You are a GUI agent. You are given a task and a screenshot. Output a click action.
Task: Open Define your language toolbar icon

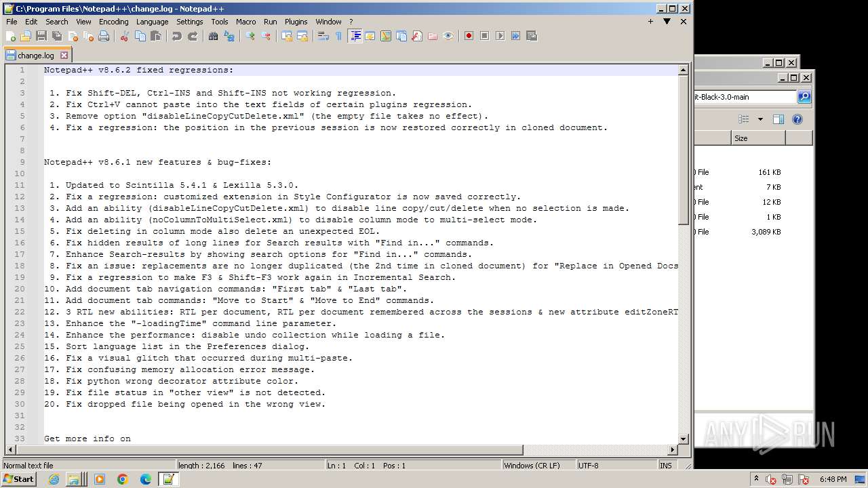[x=370, y=36]
